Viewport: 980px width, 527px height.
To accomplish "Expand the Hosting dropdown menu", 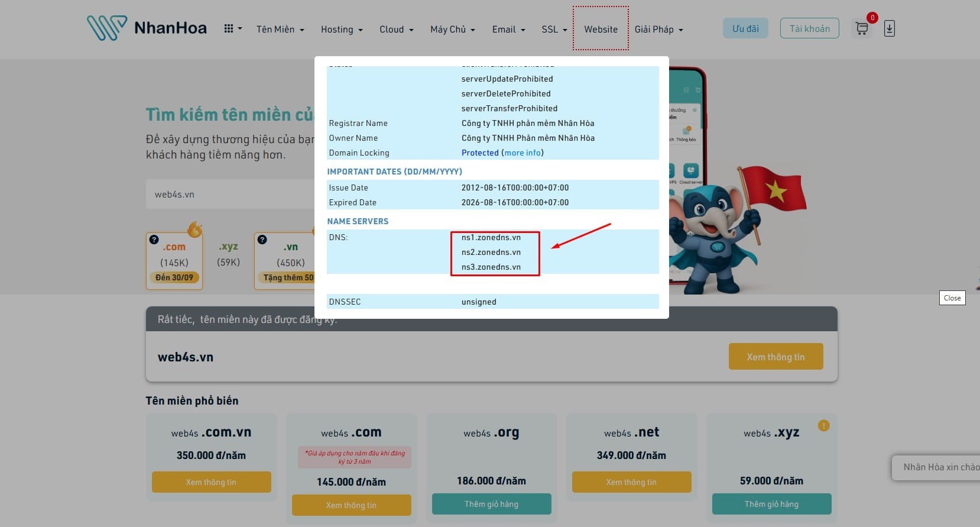I will coord(342,29).
